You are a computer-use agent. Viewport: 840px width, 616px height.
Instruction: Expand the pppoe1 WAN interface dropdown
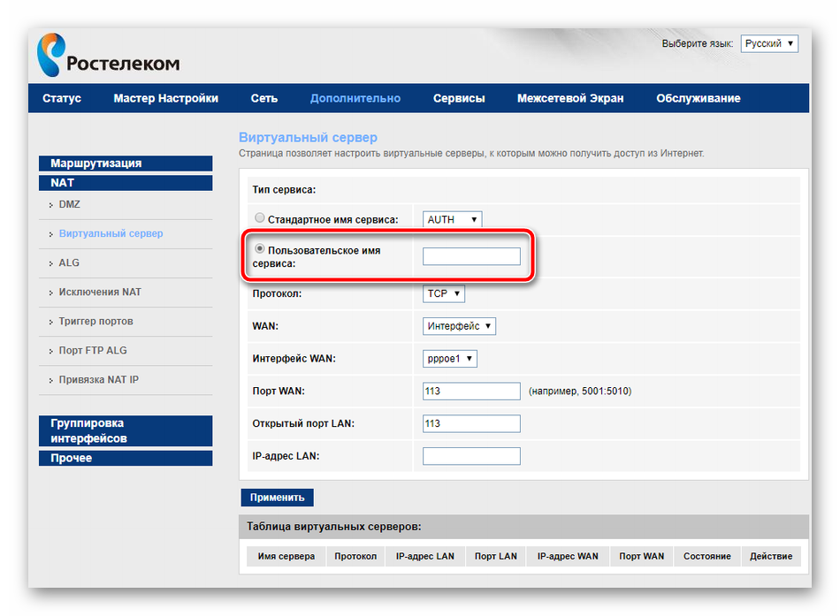click(x=450, y=359)
